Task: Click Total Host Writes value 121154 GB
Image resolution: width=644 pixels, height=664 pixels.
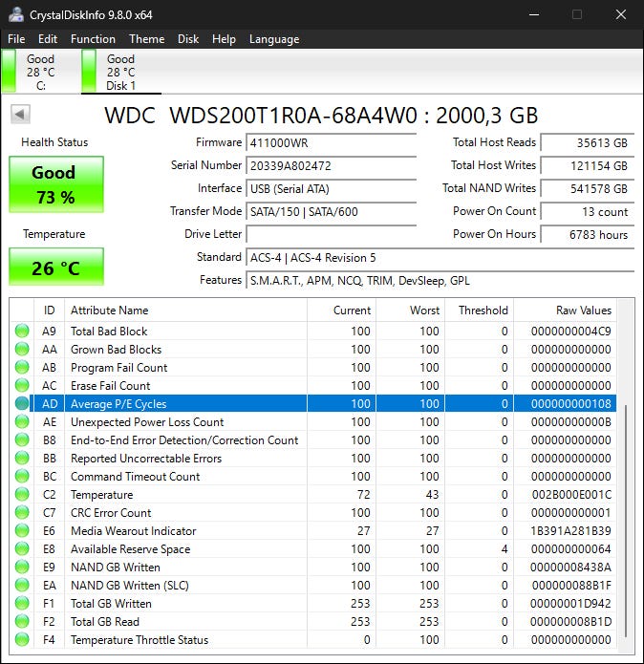Action: tap(588, 166)
